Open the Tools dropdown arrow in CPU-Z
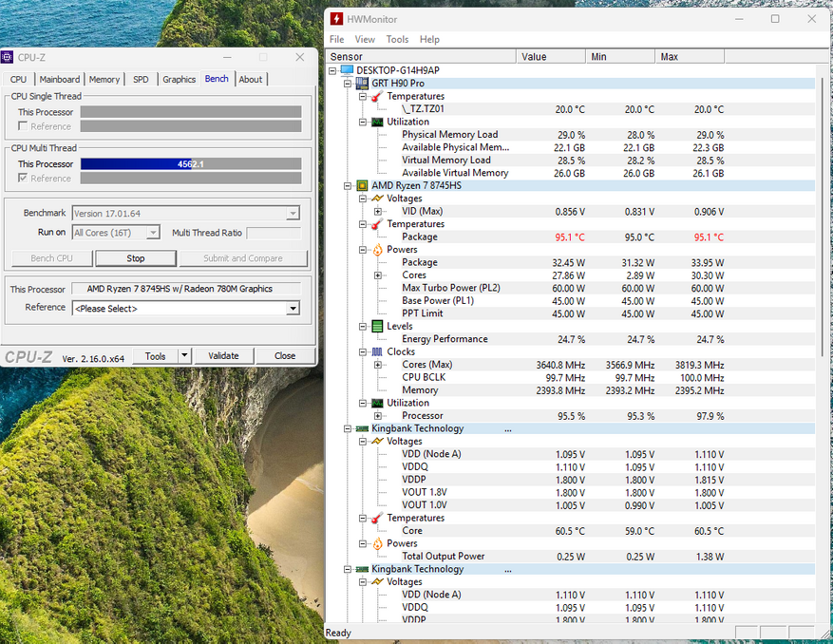This screenshot has width=833, height=644. coord(184,356)
